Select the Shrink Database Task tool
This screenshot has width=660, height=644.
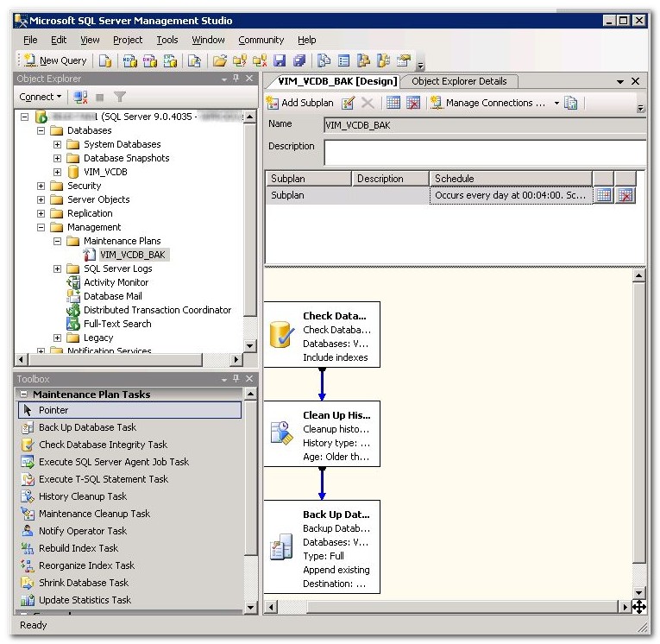[x=83, y=583]
